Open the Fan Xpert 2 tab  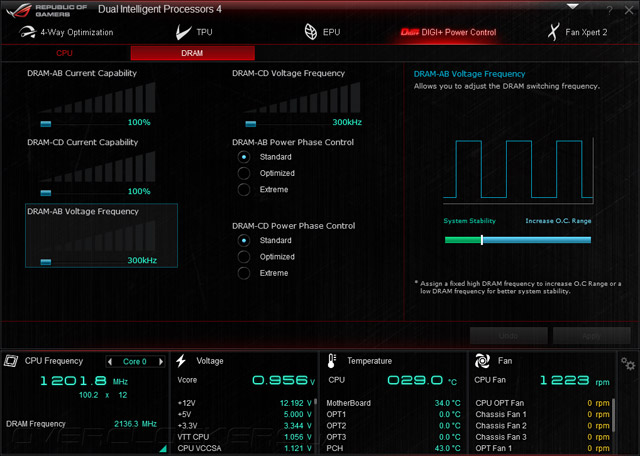[x=577, y=32]
